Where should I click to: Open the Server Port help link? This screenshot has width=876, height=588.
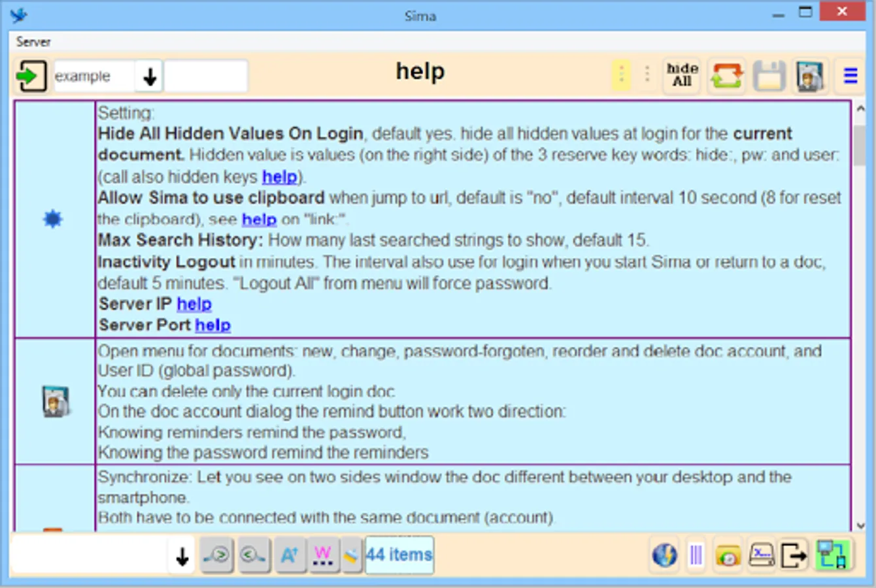coord(213,325)
